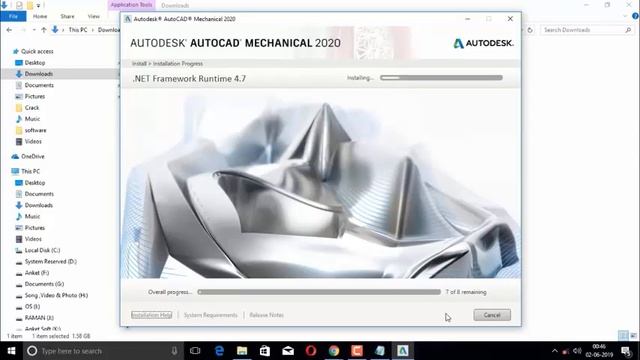Open File Explorer from the taskbar
Viewport: 640px width, 360px height.
click(x=242, y=351)
